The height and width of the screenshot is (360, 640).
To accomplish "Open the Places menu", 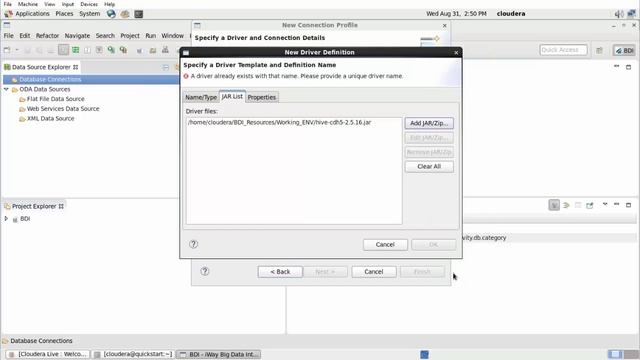I will (x=64, y=13).
